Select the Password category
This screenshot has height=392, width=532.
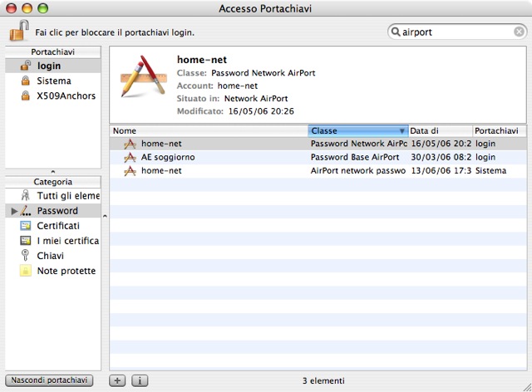[53, 211]
